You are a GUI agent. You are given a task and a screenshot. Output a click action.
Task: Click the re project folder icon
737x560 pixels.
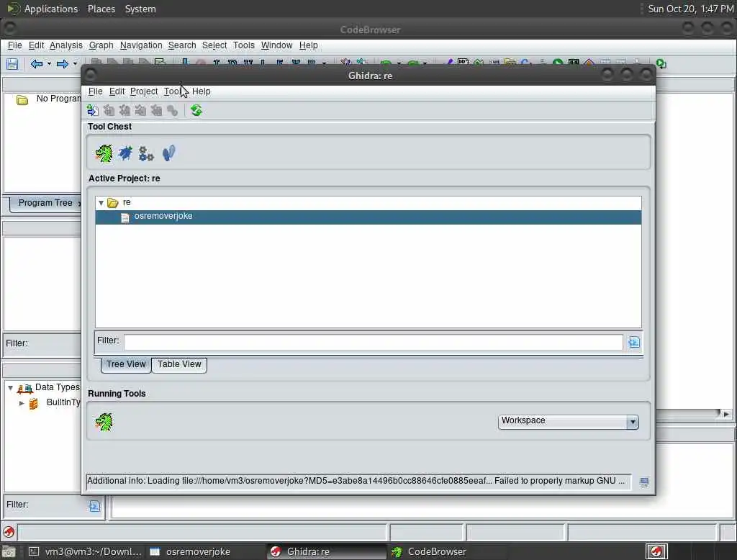coord(113,203)
